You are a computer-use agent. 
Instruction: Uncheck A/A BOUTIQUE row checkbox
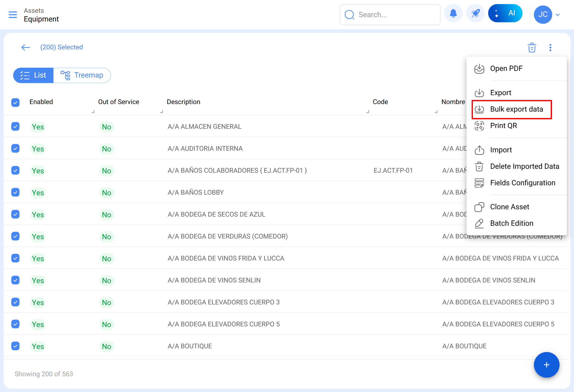coord(15,346)
